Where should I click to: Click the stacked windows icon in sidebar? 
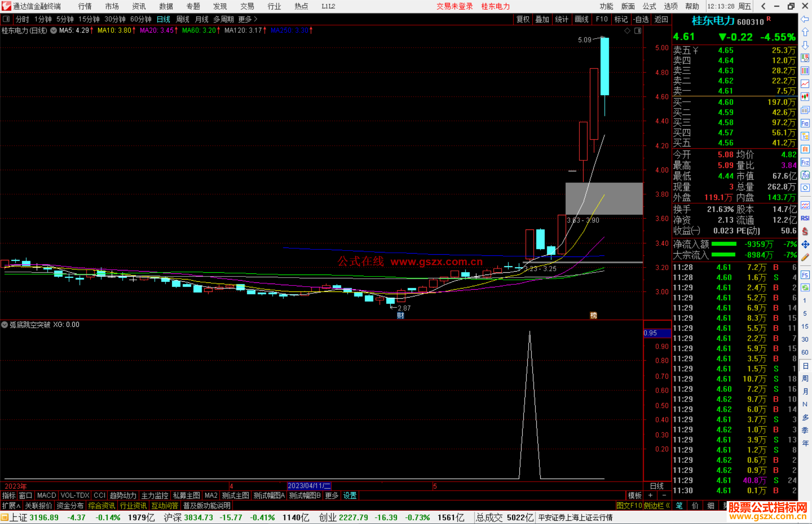pyautogui.click(x=805, y=110)
